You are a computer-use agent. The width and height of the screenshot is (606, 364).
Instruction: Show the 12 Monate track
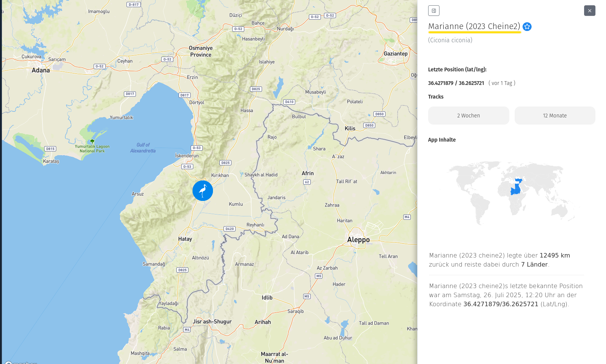coord(555,116)
